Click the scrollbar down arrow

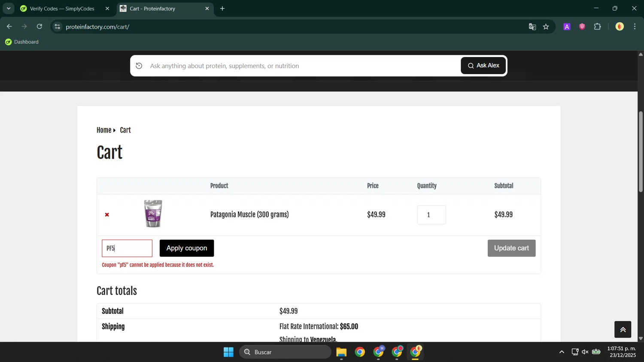click(x=641, y=338)
